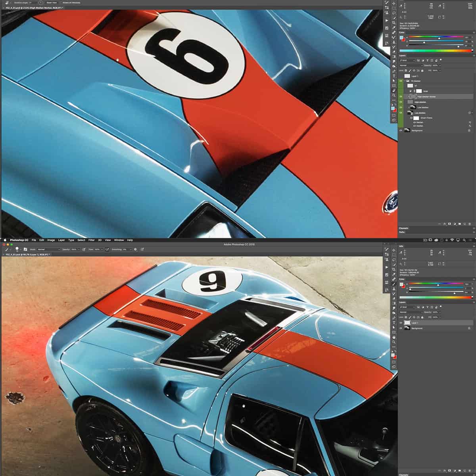Select the Path Selection tool in bottom window

[394, 328]
